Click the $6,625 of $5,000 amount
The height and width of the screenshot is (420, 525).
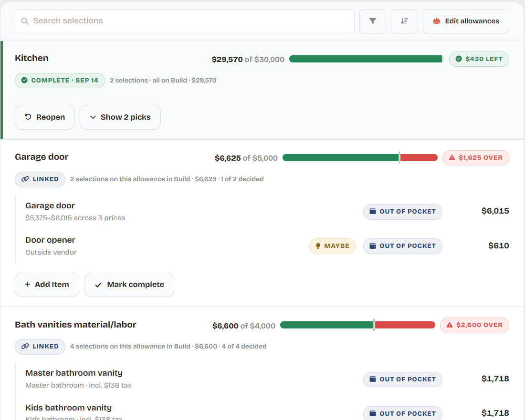pos(246,158)
